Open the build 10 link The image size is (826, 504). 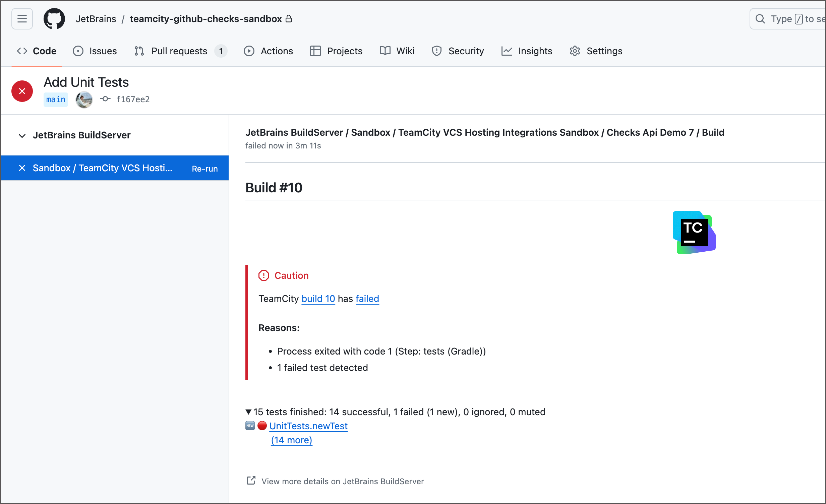coord(318,299)
